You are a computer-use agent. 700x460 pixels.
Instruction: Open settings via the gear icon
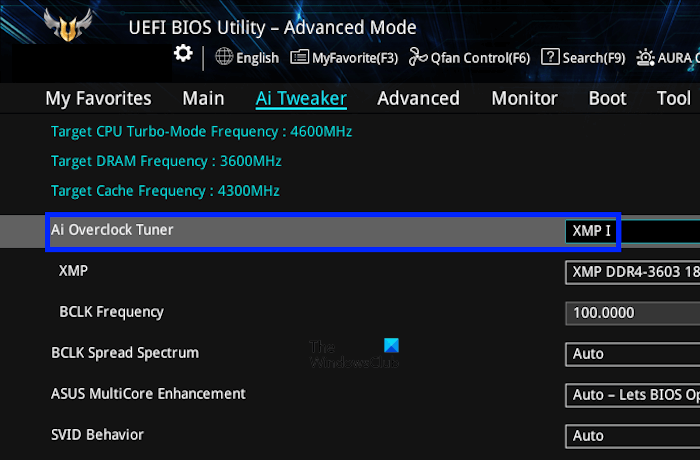183,54
